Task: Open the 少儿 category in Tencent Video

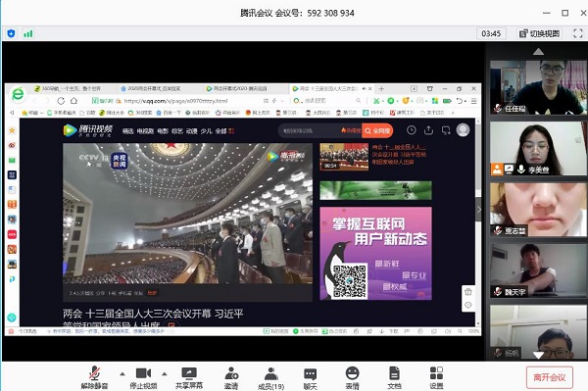Action: click(206, 131)
